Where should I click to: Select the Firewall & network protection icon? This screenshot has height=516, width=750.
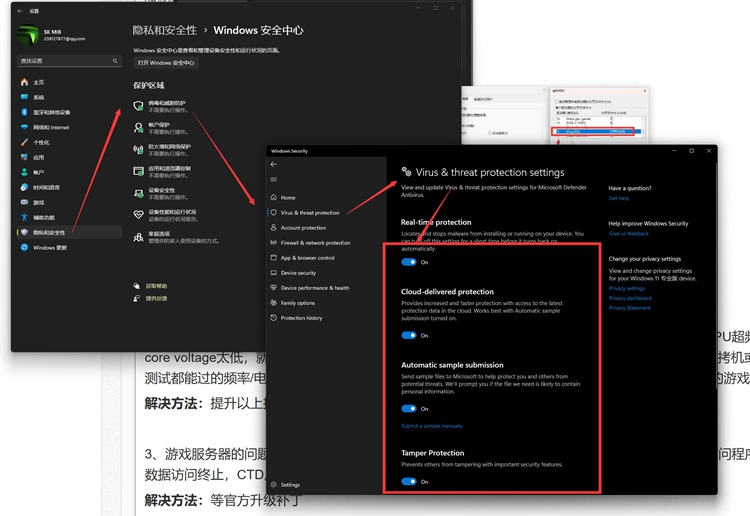[x=273, y=243]
